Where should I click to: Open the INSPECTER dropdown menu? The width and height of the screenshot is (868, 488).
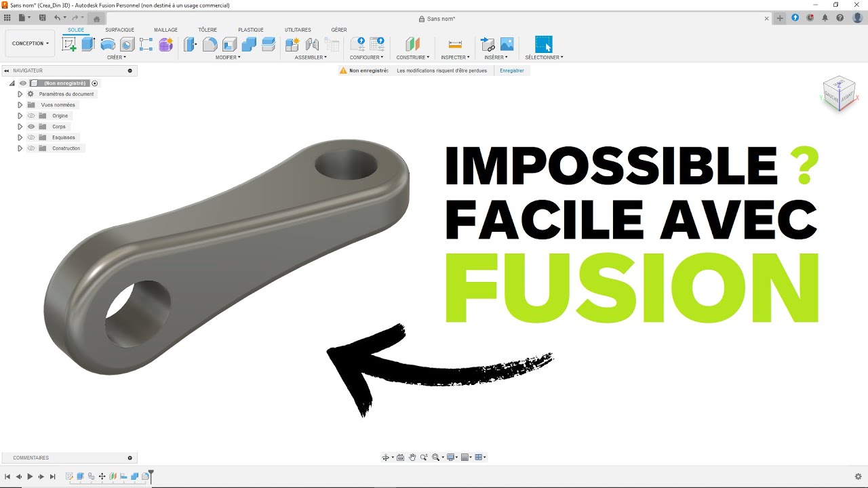[455, 58]
